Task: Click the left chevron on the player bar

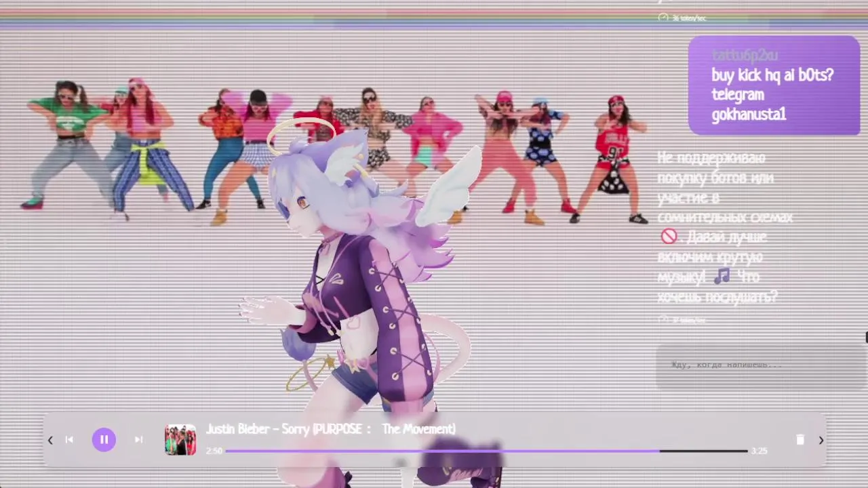Action: 50,441
